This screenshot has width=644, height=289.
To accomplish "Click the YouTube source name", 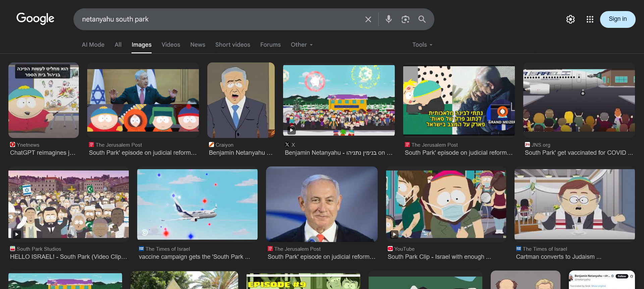I will 405,249.
